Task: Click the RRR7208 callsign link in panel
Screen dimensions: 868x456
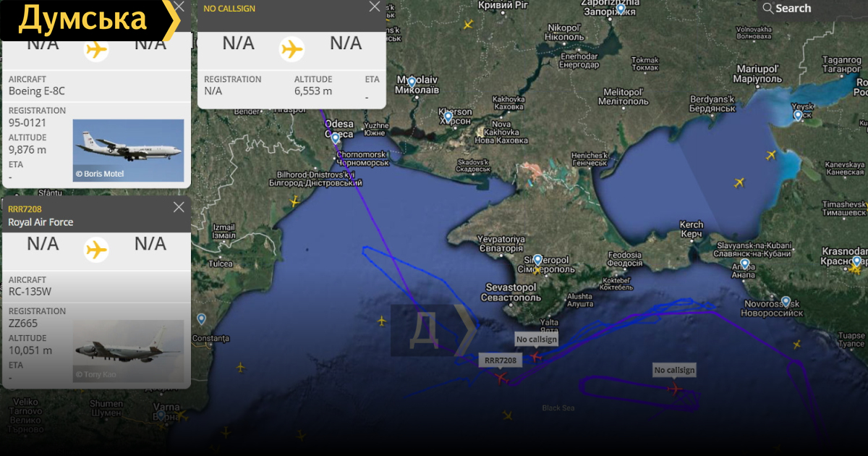Action: (x=25, y=209)
